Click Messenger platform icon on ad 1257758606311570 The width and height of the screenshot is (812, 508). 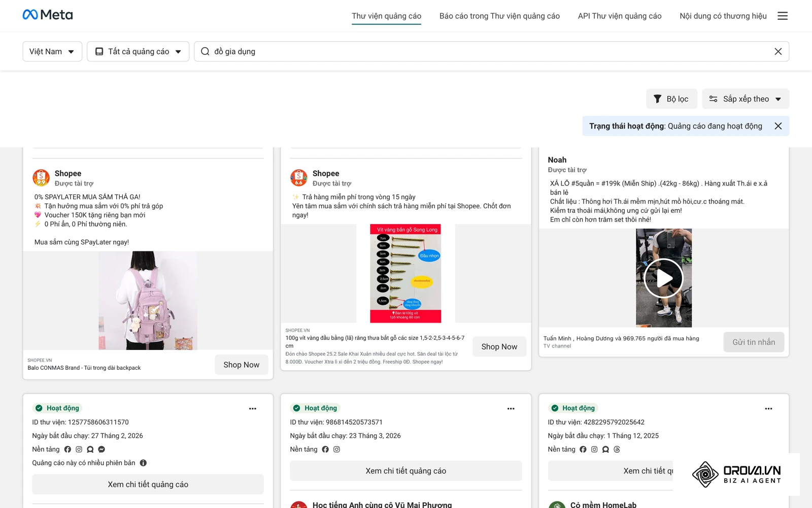point(101,449)
